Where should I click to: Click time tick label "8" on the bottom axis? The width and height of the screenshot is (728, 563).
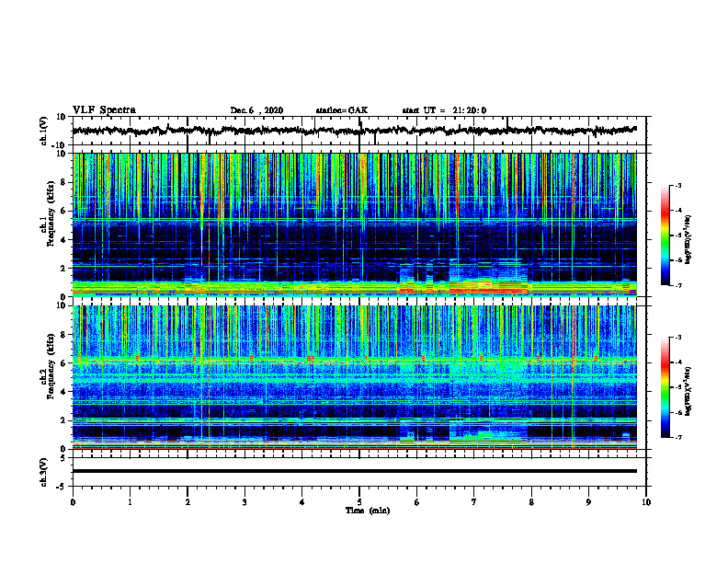click(531, 502)
